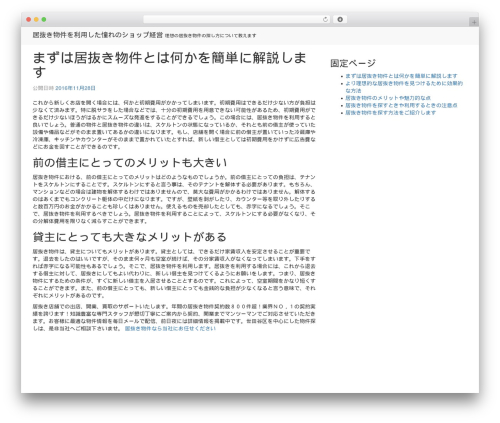Click the download indicator icon beside address bar
Screen dimensions: 500x423
click(340, 20)
